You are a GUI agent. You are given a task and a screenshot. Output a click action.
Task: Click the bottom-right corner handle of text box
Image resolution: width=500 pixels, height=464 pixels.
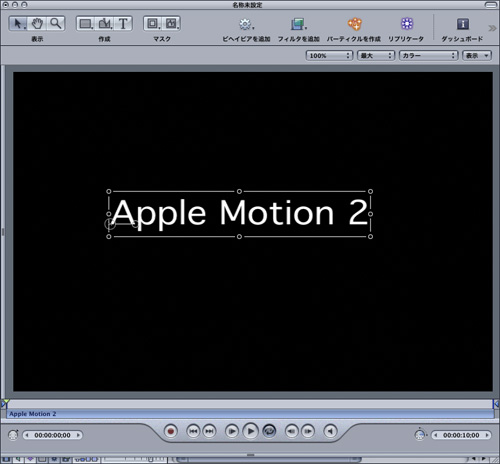pyautogui.click(x=370, y=237)
